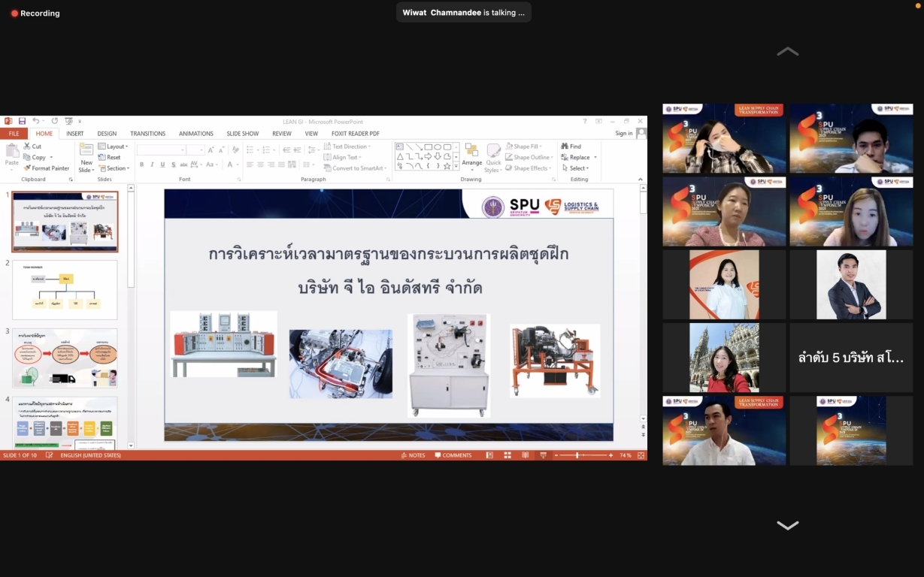Open the Section dropdown
This screenshot has width=924, height=577.
[114, 168]
